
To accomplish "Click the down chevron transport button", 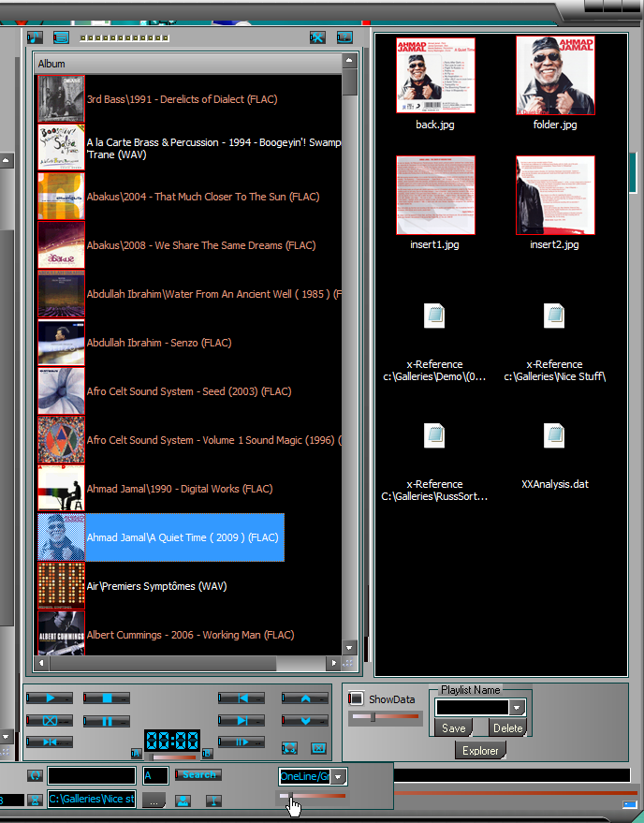I will (x=305, y=720).
